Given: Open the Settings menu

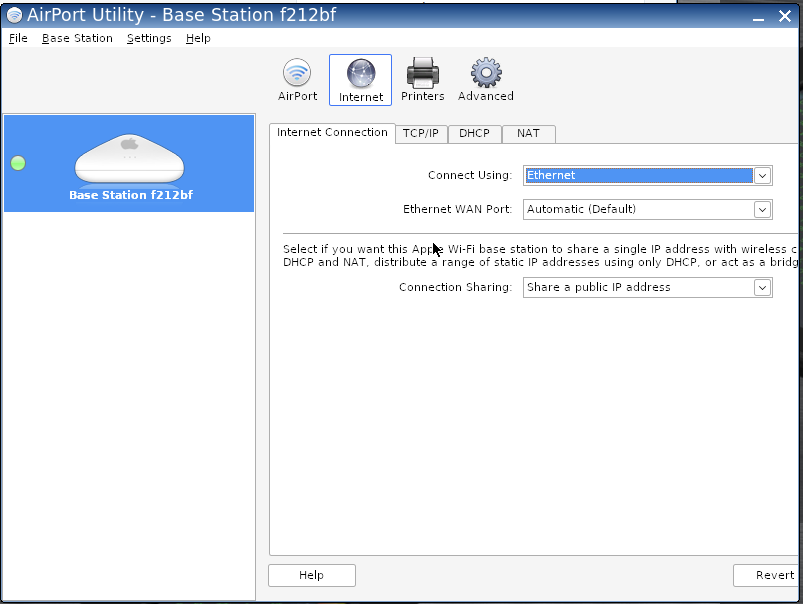Looking at the screenshot, I should coord(149,38).
